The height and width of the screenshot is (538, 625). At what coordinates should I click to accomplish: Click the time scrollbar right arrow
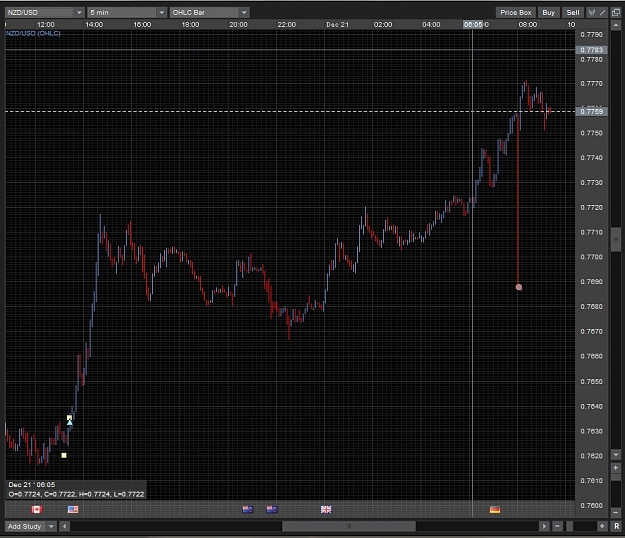point(544,526)
